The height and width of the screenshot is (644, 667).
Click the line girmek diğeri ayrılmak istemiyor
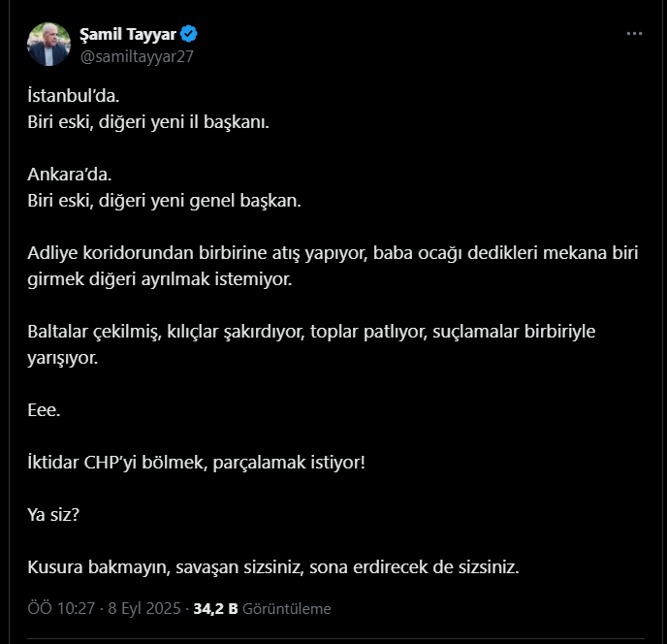point(160,279)
